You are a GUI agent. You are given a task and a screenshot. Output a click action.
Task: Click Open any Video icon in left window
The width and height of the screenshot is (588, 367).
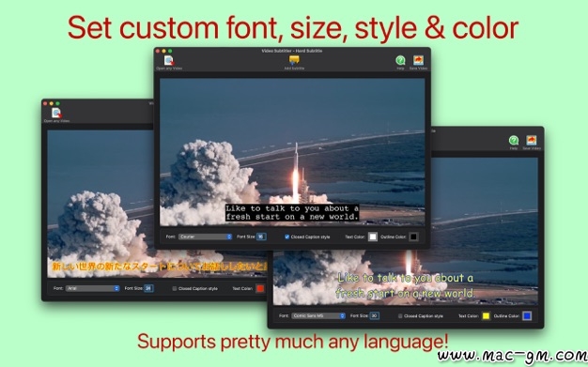click(56, 113)
